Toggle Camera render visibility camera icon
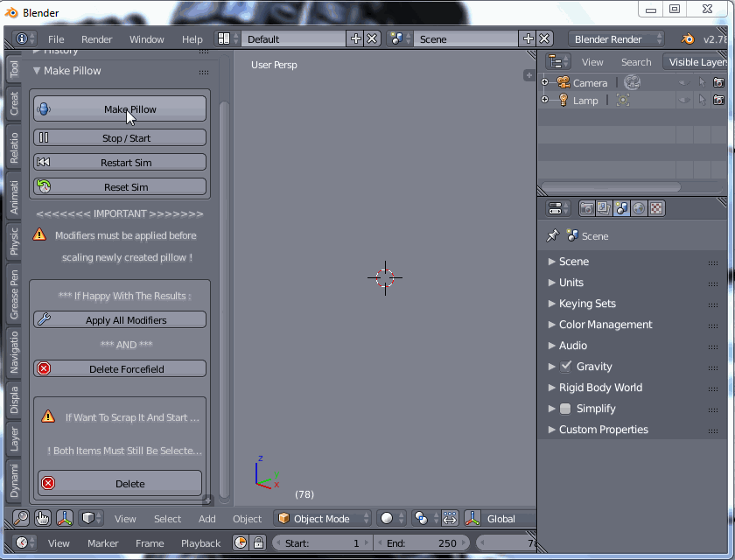This screenshot has width=735, height=560. click(x=718, y=83)
